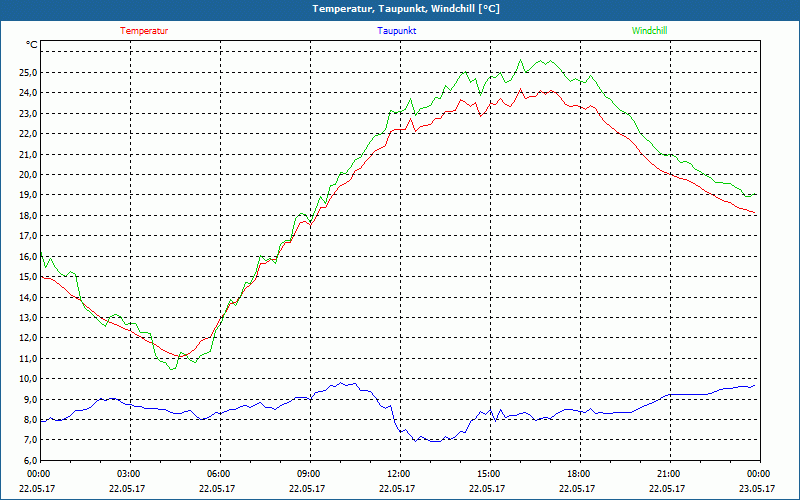Click the °C unit label on the axis

pos(32,45)
